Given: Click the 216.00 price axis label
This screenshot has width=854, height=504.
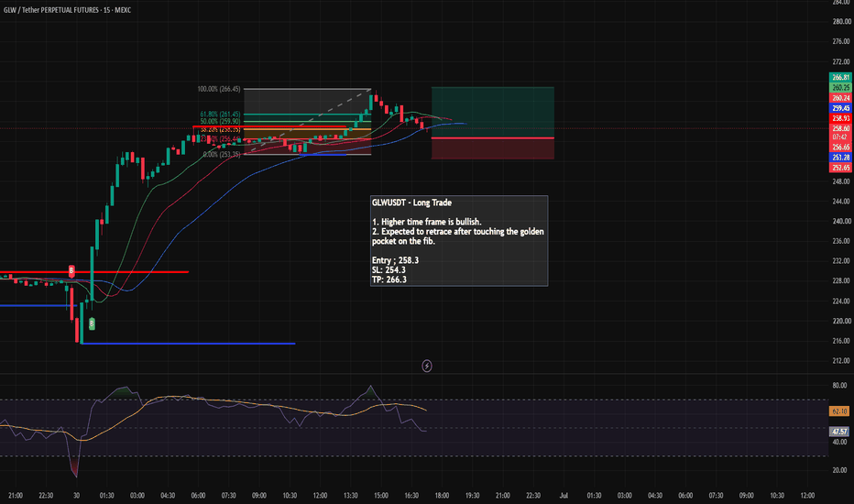Looking at the screenshot, I should (841, 341).
